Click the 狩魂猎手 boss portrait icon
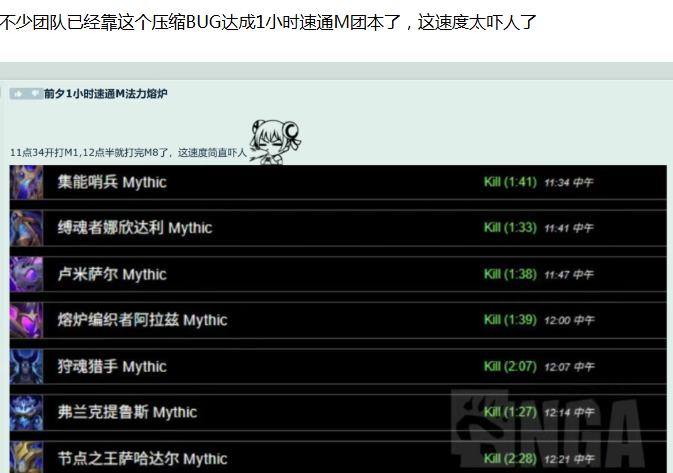 [x=27, y=366]
